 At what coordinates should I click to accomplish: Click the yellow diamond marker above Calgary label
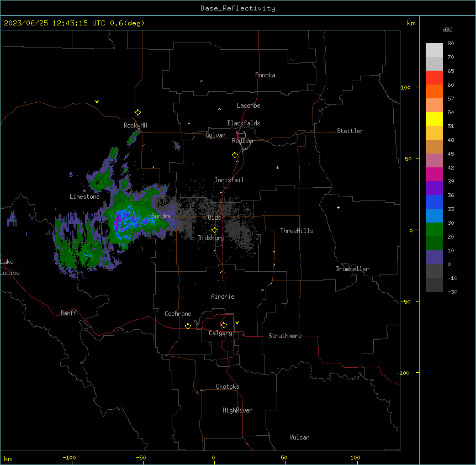click(224, 325)
